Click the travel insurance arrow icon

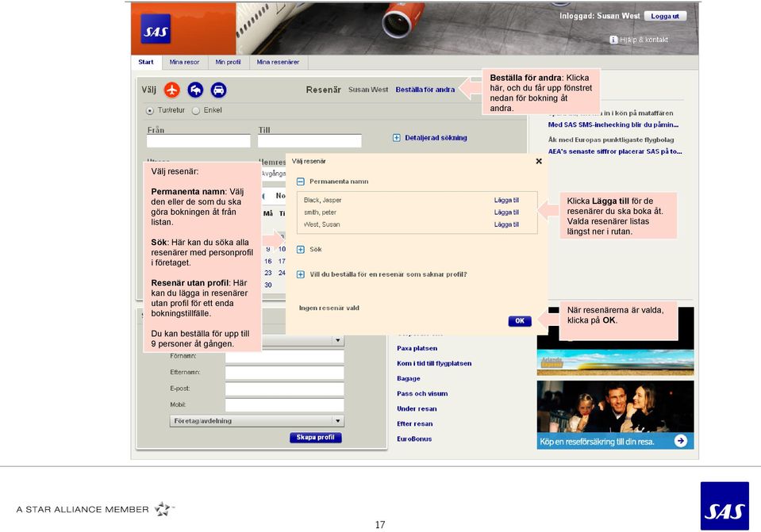click(x=680, y=441)
